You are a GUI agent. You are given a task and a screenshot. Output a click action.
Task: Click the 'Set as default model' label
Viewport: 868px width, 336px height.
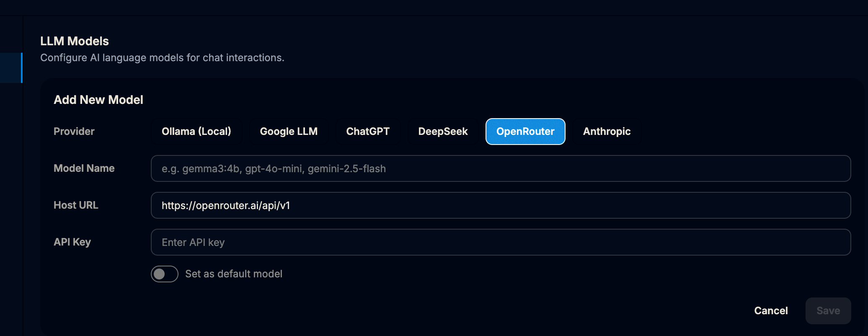point(234,274)
